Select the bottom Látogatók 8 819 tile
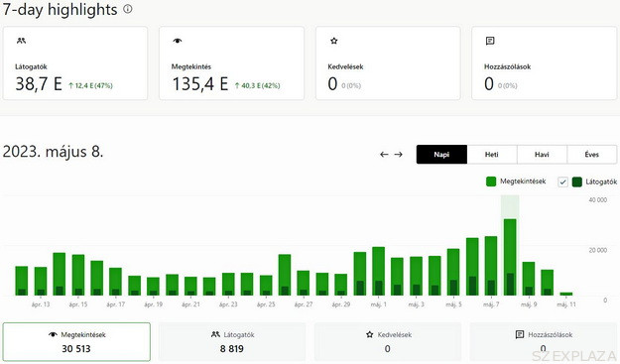This screenshot has width=620, height=364. pyautogui.click(x=232, y=342)
